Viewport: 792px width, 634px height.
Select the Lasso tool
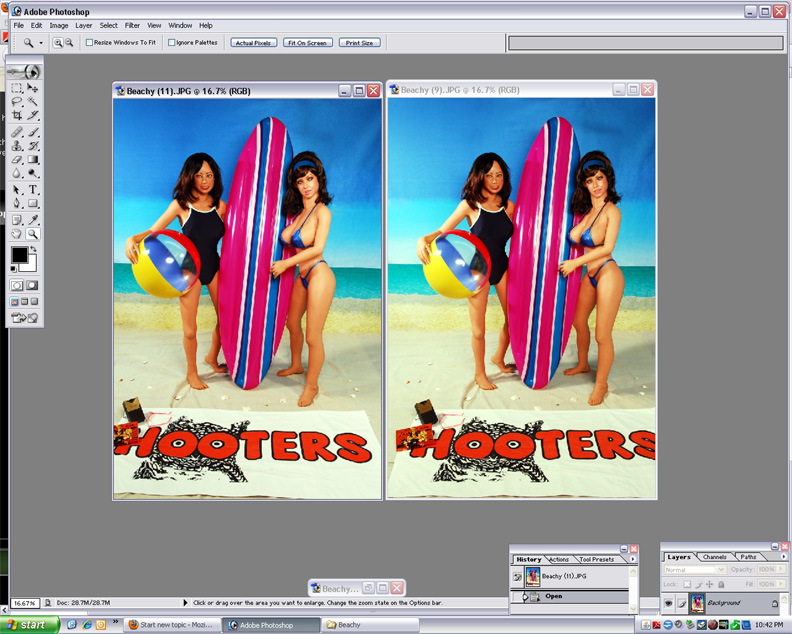tap(17, 101)
